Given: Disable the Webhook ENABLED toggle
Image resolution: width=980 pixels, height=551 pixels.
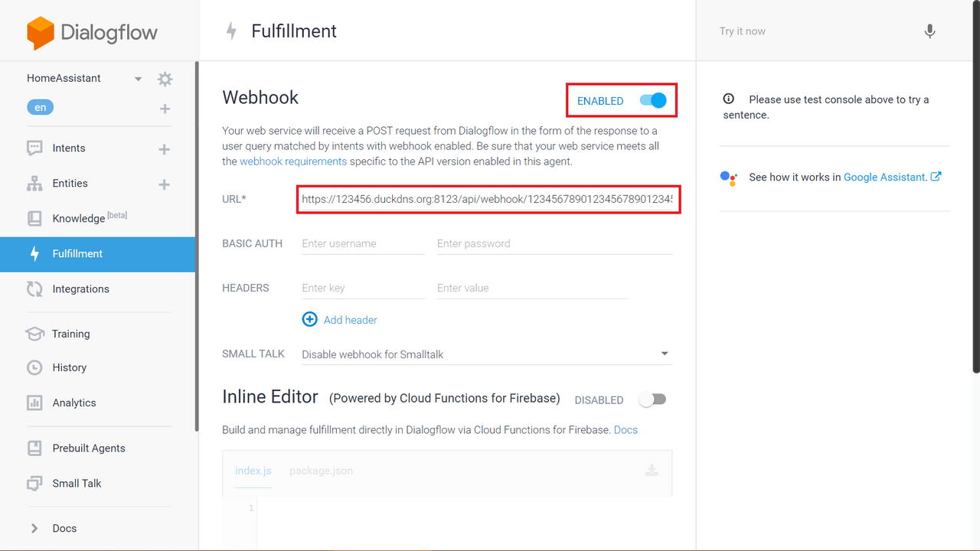Looking at the screenshot, I should click(654, 100).
